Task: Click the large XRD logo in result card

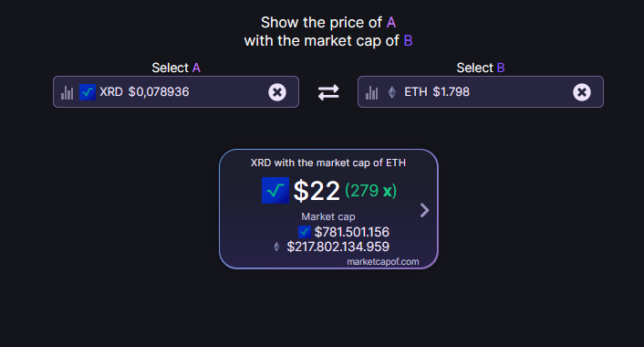Action: (275, 190)
